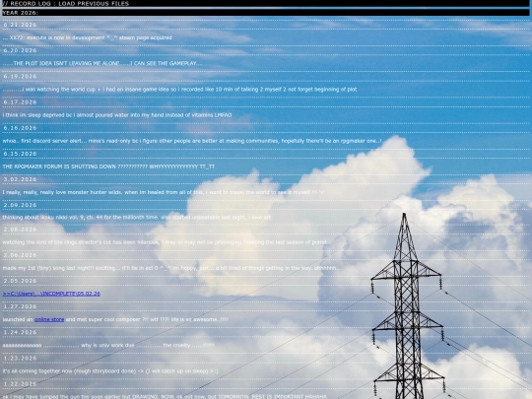Click the made my 1st song entry
Viewport: 532px width, 399px height.
(171, 268)
